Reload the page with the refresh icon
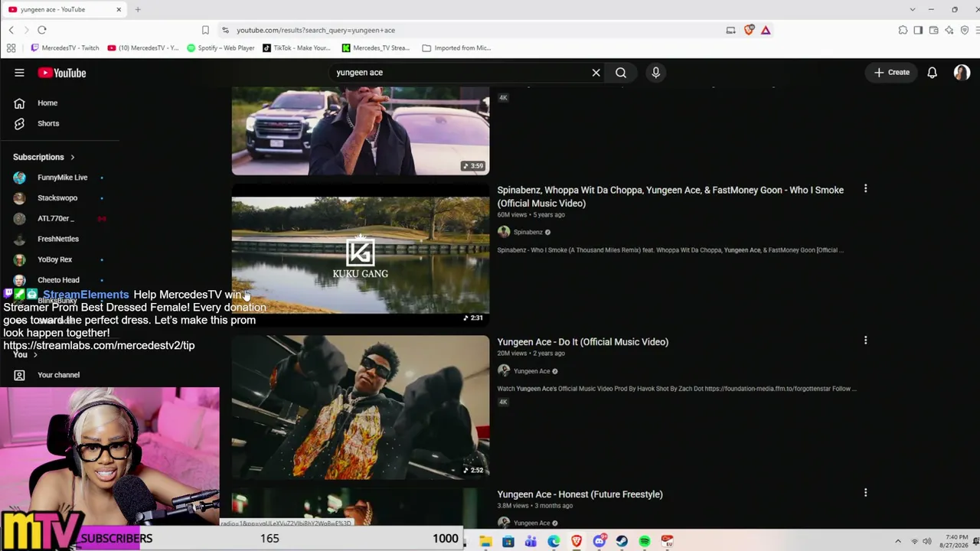Viewport: 980px width, 551px height. pos(42,30)
